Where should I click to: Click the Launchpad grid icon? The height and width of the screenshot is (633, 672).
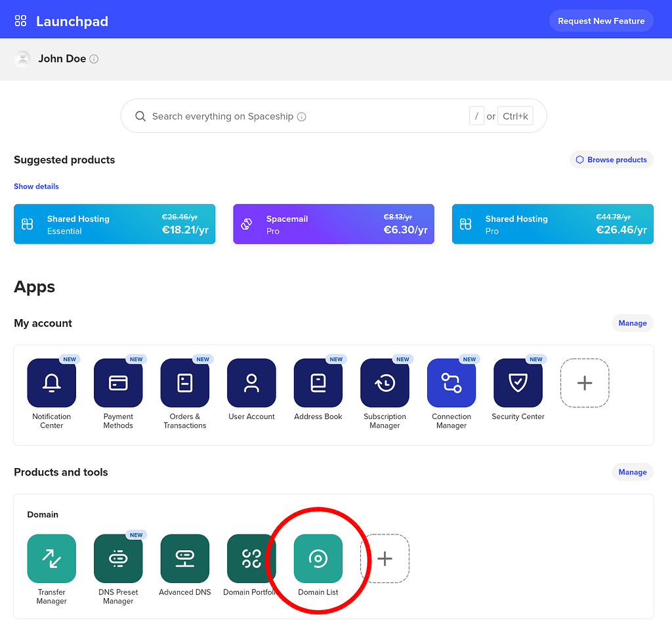point(20,21)
